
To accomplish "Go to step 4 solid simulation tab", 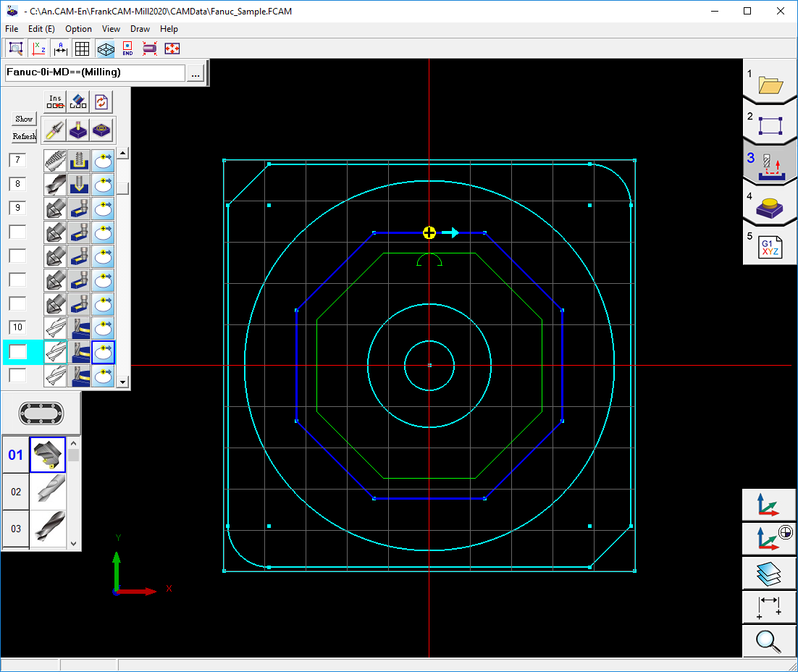I will point(770,205).
